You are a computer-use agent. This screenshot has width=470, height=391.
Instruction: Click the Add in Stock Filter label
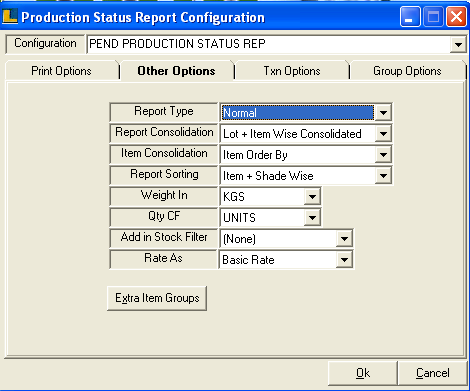(x=164, y=238)
